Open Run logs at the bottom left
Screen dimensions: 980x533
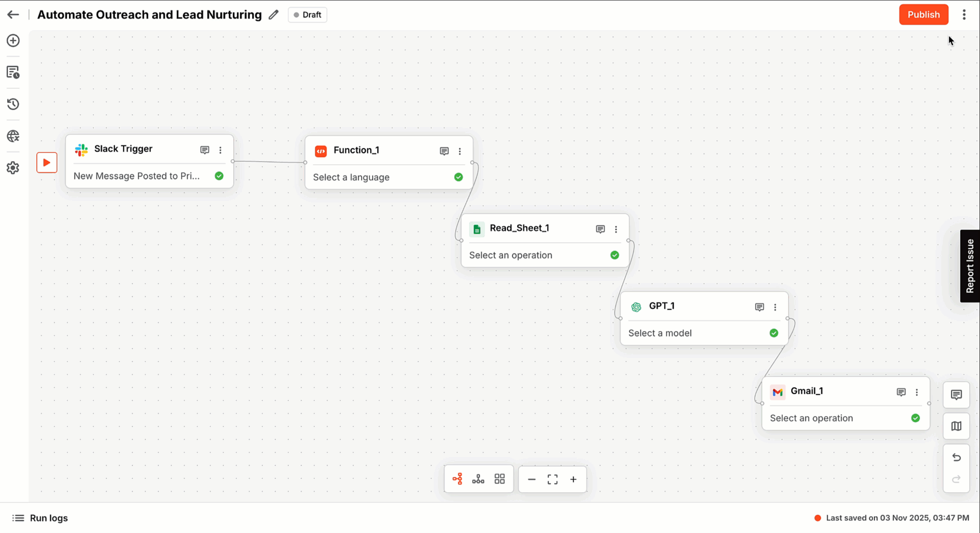click(40, 518)
